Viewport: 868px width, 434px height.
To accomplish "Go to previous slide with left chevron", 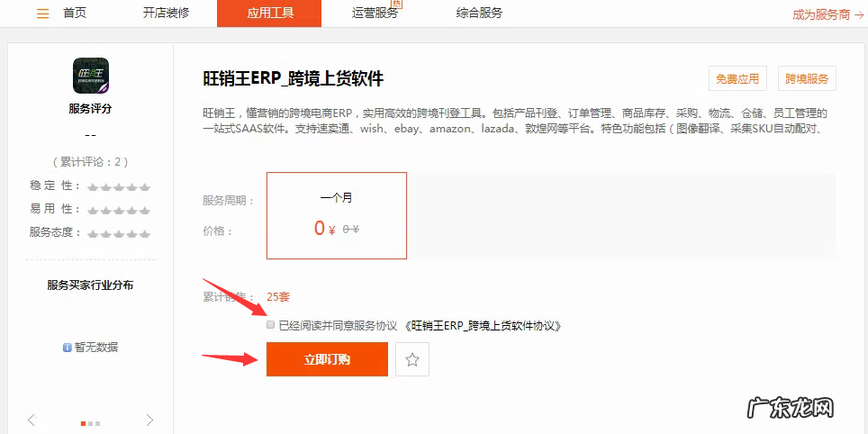I will coord(32,420).
